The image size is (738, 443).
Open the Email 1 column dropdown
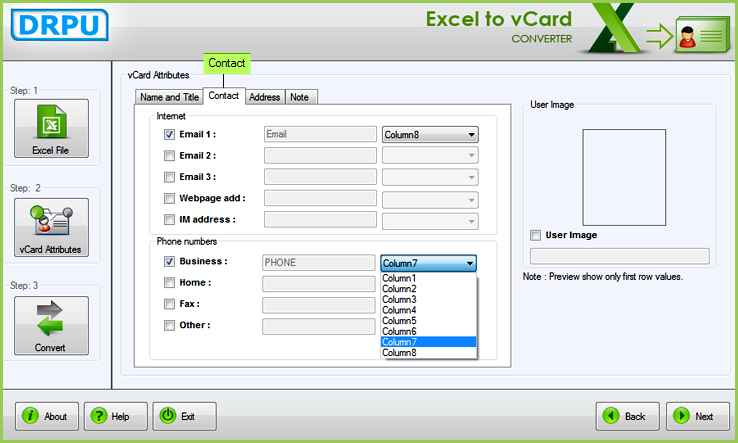[x=430, y=135]
